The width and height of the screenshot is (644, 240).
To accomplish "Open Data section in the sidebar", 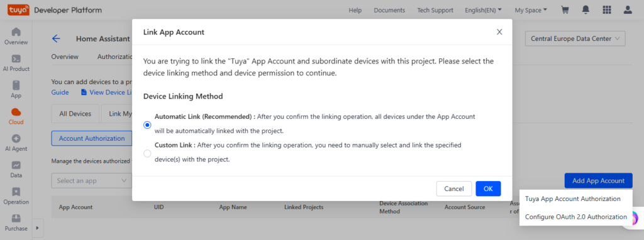I will (x=16, y=170).
